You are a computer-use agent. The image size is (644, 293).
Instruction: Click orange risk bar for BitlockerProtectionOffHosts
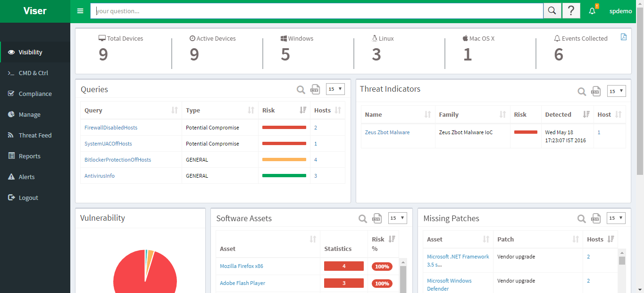284,160
